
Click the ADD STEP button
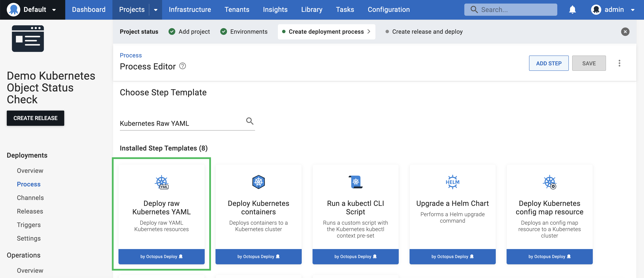pyautogui.click(x=549, y=63)
